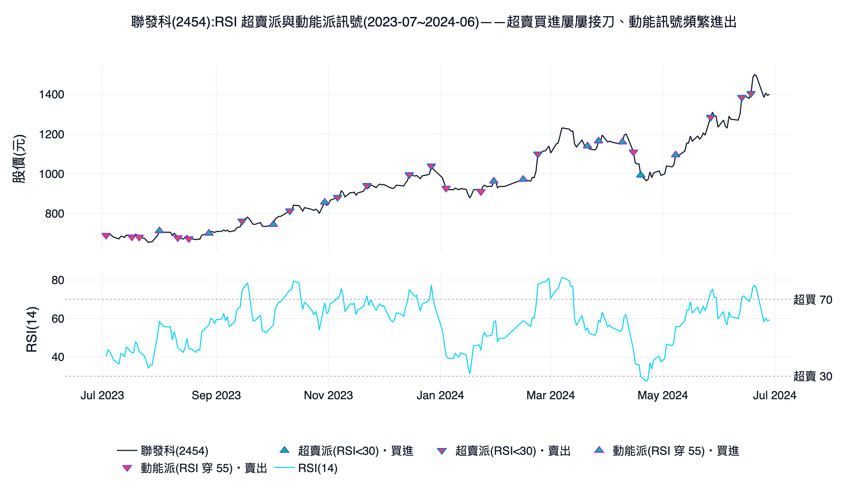Click the chart title about RSI 超賣派與動能派訊號
Screen dimensions: 868x488
click(434, 22)
